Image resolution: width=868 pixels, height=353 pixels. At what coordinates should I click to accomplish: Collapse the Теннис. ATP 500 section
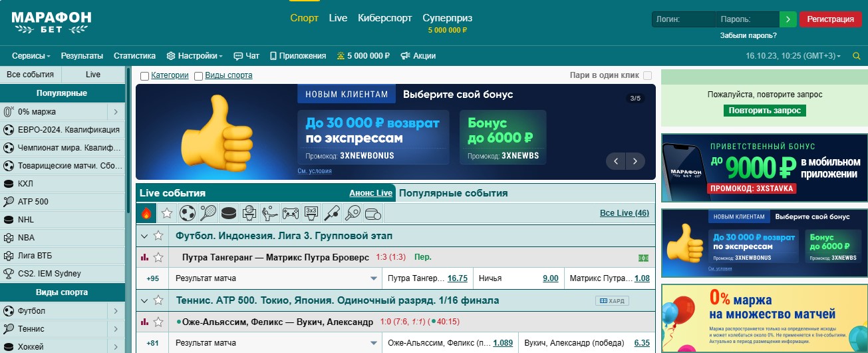point(144,300)
